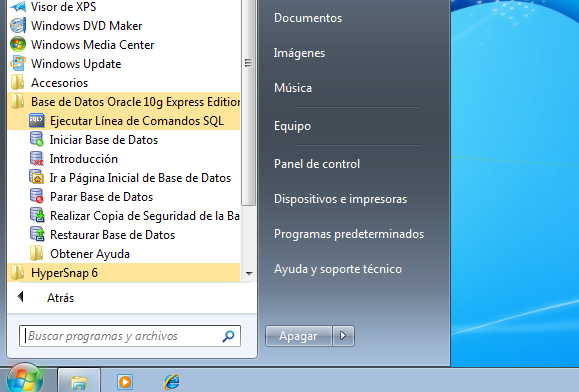The width and height of the screenshot is (579, 392).
Task: Open Dispositivos e impresoras
Action: click(x=340, y=199)
